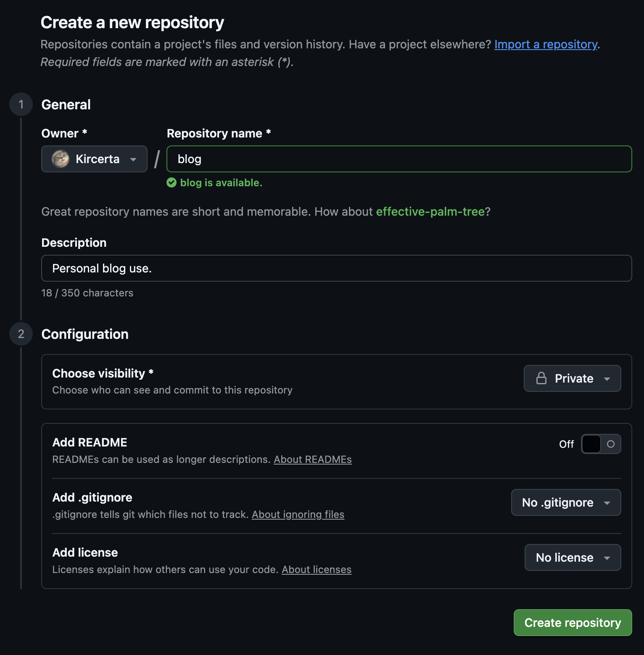Toggle the Add README switch on
This screenshot has width=644, height=655.
click(x=601, y=444)
